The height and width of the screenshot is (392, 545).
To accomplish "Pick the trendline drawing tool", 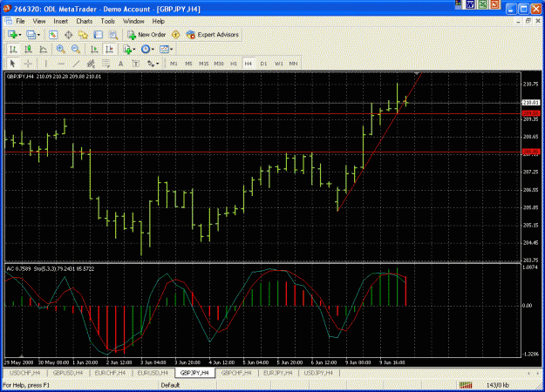I will (76, 64).
